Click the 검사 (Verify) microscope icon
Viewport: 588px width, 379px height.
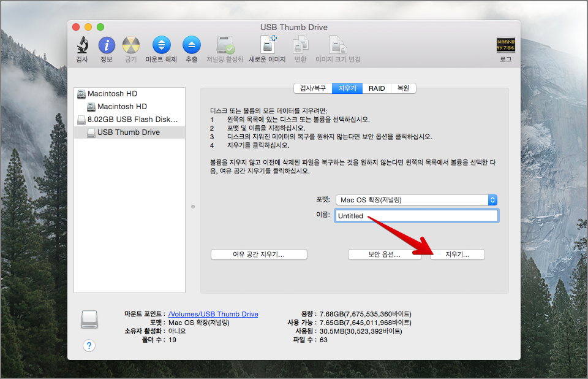coord(82,45)
